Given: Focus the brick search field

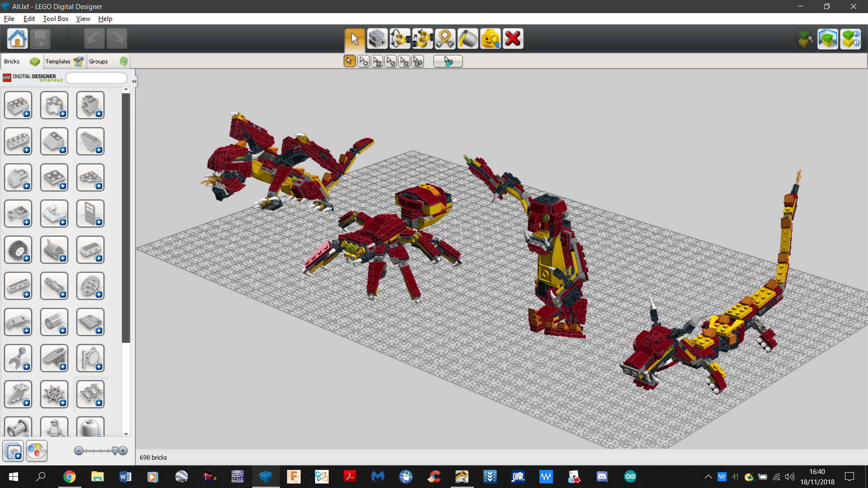Looking at the screenshot, I should [x=96, y=78].
